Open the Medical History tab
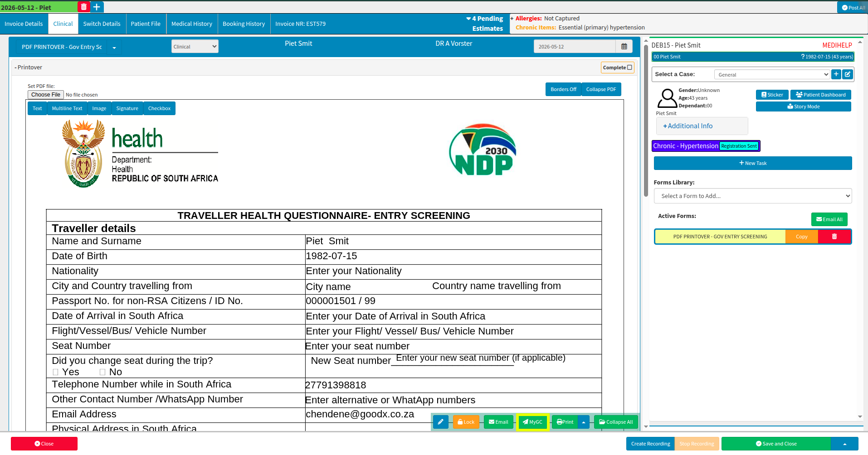This screenshot has height=455, width=868. pyautogui.click(x=192, y=24)
